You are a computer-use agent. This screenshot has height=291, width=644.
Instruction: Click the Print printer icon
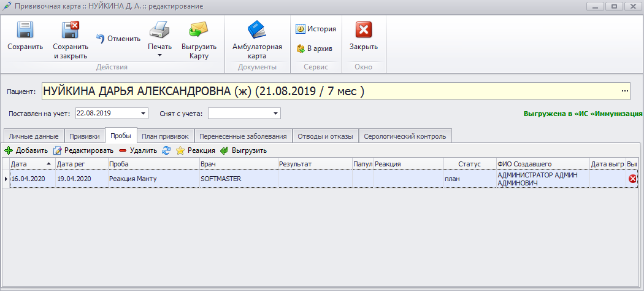pos(159,30)
